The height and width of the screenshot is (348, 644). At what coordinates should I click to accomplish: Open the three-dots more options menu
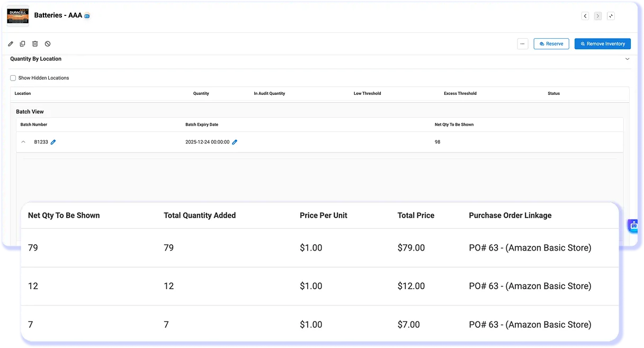point(523,44)
